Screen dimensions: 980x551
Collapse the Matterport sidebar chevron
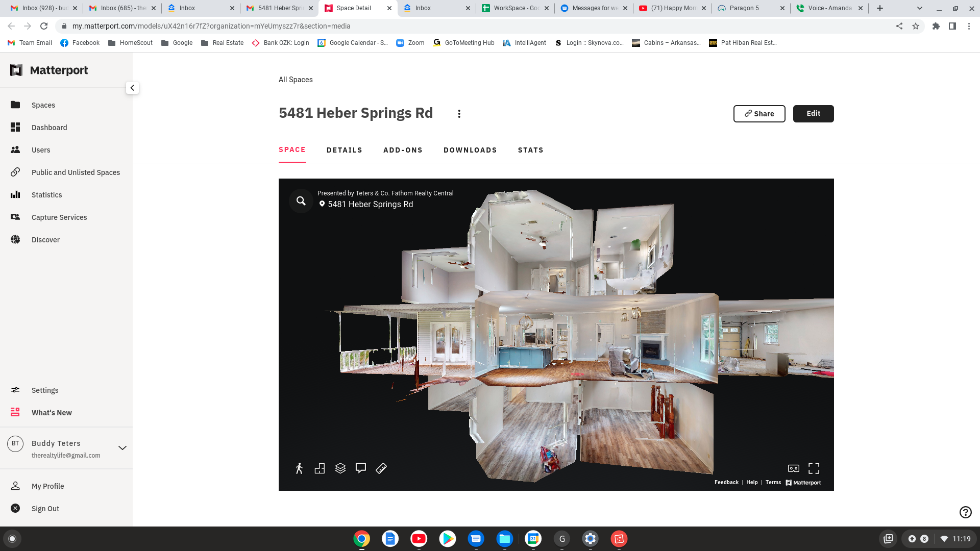[132, 88]
